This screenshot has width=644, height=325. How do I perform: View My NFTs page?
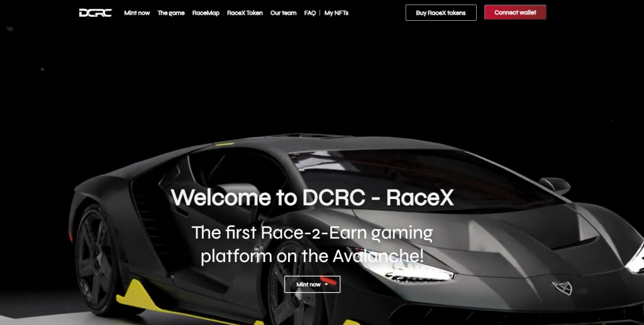[x=336, y=13]
